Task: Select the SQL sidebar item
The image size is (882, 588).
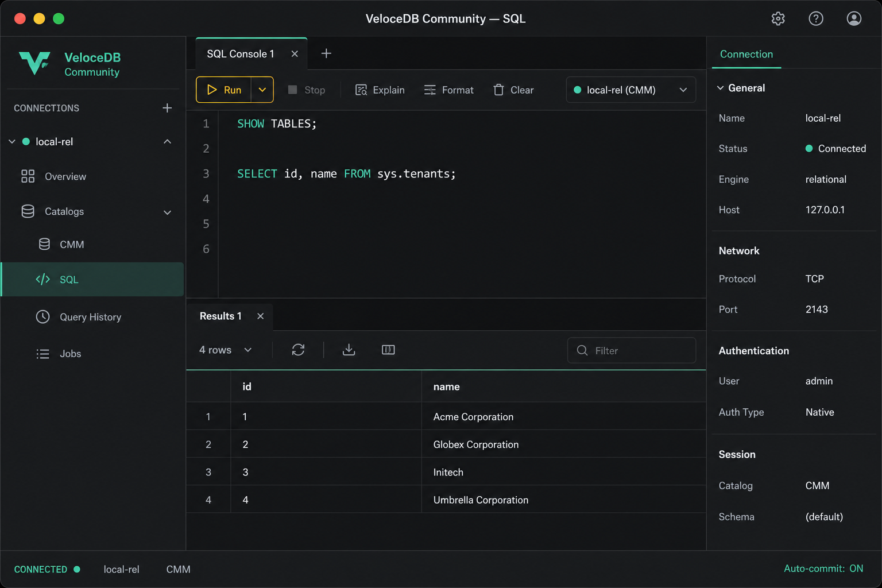Action: 93,279
